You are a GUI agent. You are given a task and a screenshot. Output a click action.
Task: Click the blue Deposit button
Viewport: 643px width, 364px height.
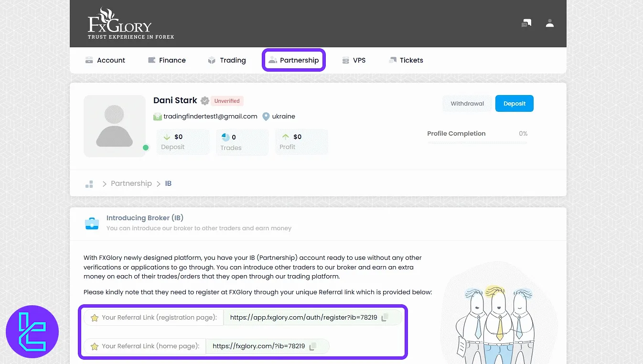click(x=514, y=104)
